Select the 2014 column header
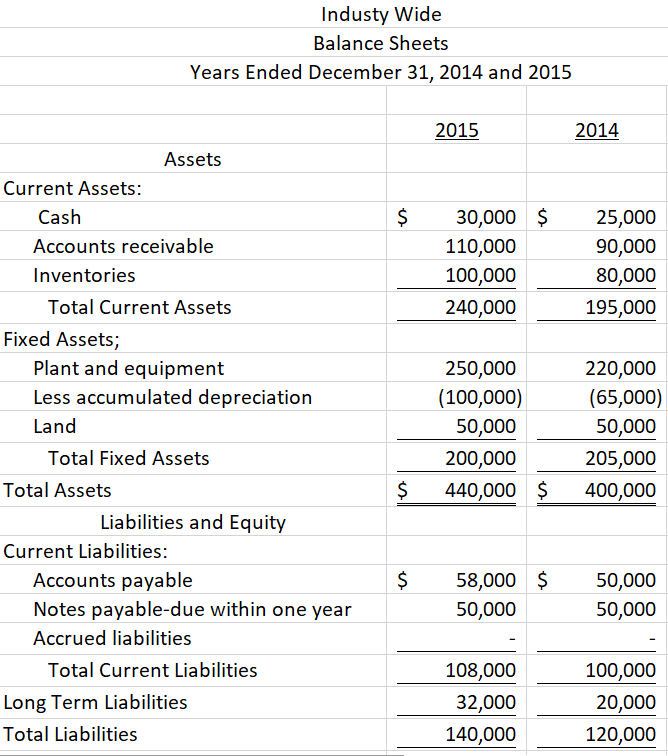Screen dimensions: 668x756 click(597, 130)
